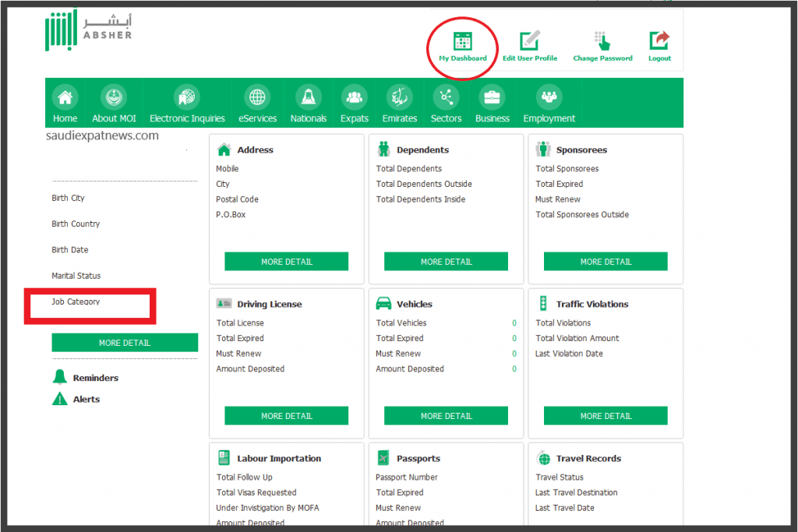Click the Absher logo
Screen dimensions: 798x532
(89, 30)
